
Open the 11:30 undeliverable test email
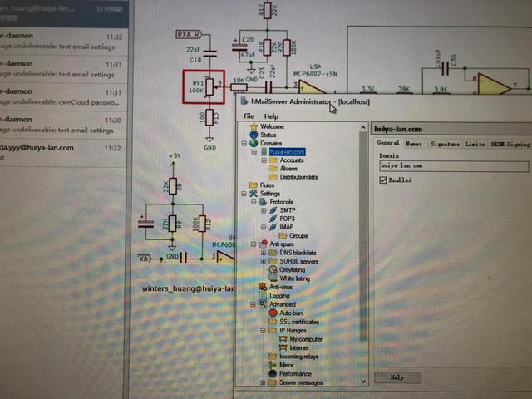[64, 125]
